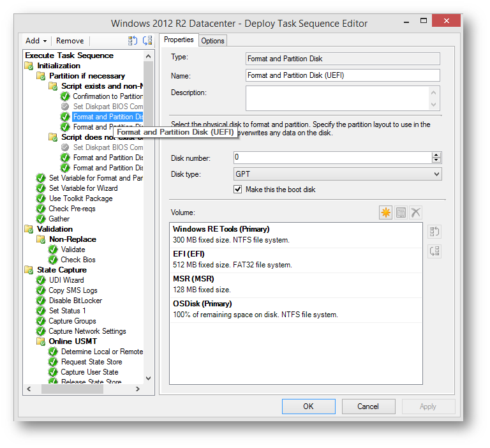Select Determine Local or Remote step

102,352
